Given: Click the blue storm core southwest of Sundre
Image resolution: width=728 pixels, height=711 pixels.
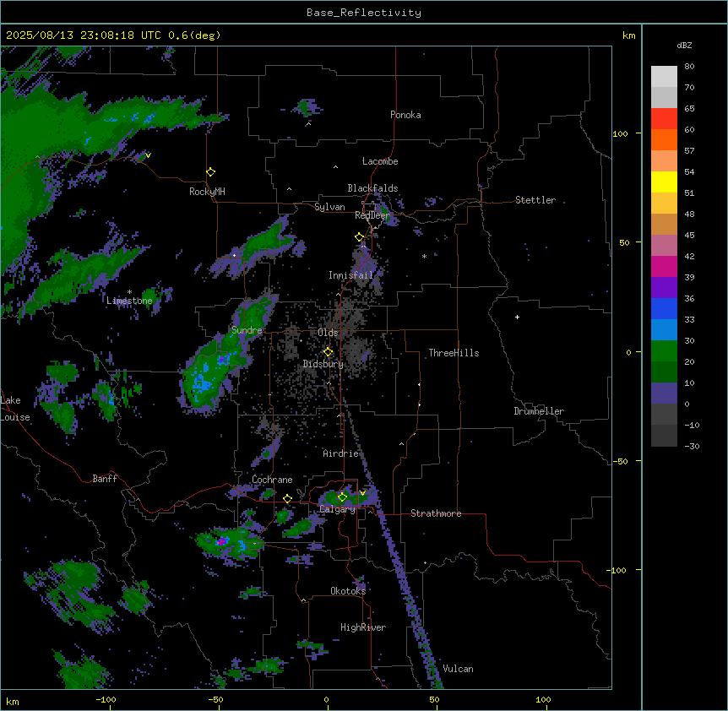Looking at the screenshot, I should (x=202, y=383).
